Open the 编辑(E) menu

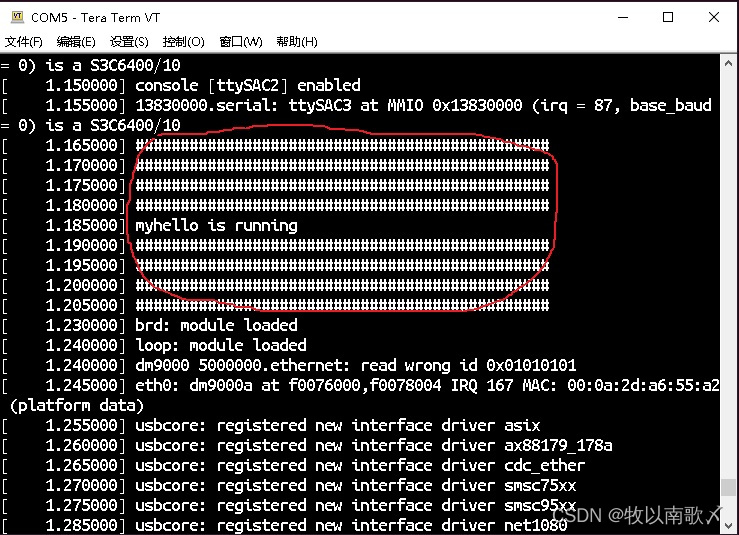76,42
